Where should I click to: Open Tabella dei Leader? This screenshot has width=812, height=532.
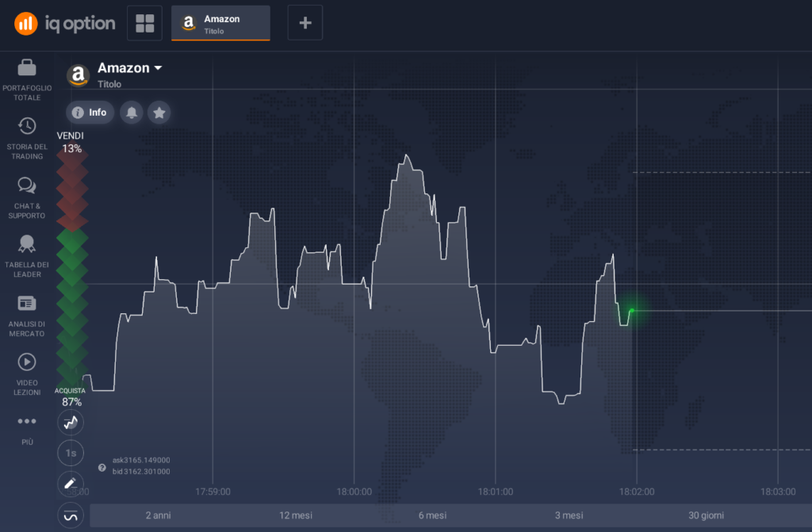coord(27,257)
